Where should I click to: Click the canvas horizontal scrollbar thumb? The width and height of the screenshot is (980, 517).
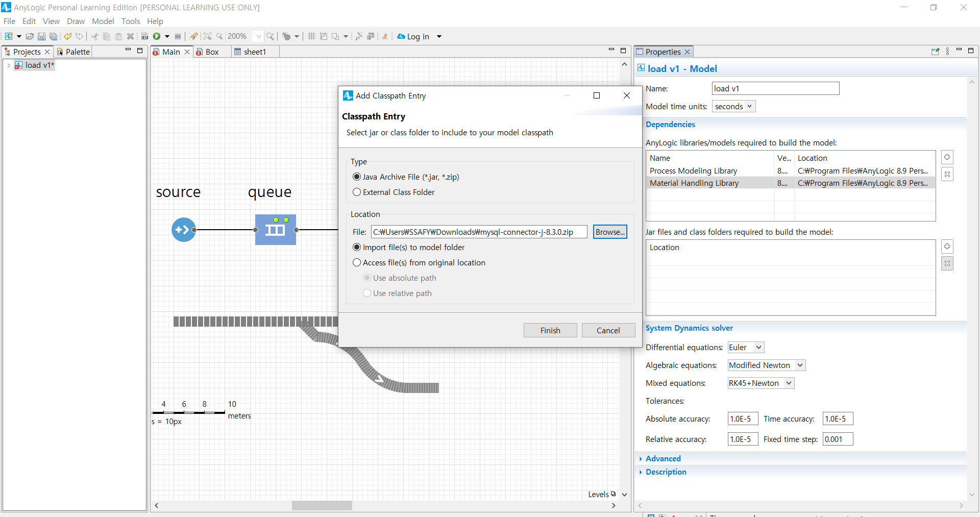pyautogui.click(x=322, y=505)
